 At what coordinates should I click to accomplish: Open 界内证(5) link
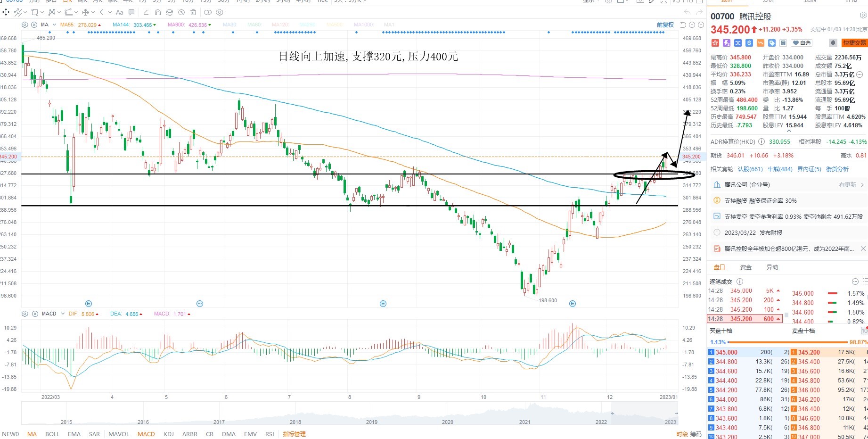(809, 169)
